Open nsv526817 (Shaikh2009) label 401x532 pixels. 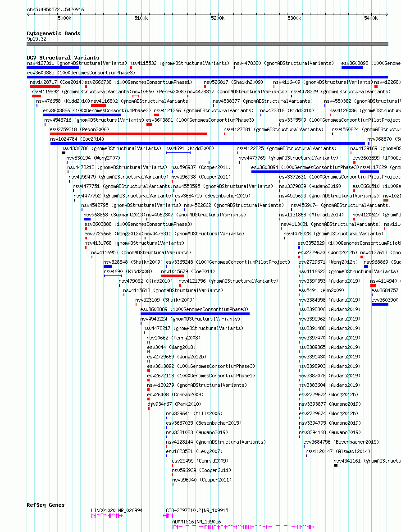pos(233,82)
